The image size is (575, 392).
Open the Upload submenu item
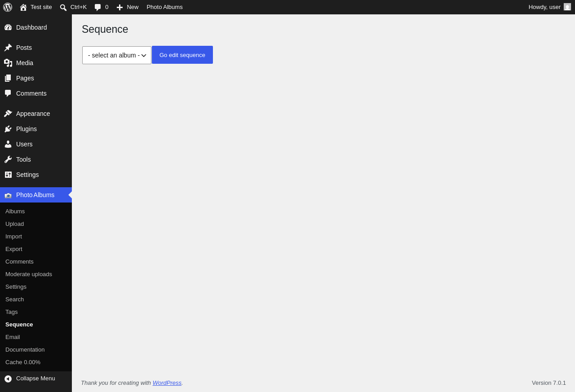click(x=15, y=224)
